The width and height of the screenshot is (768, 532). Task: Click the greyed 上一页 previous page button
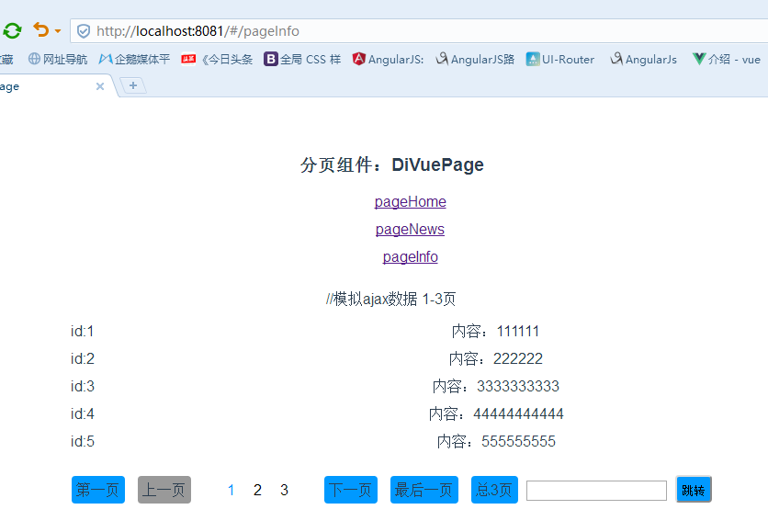pos(164,490)
